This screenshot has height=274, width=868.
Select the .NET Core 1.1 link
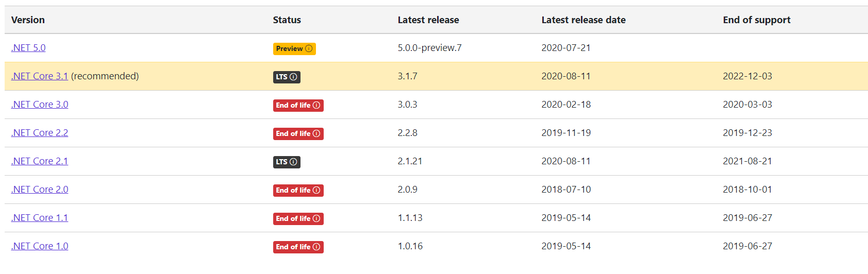(40, 218)
